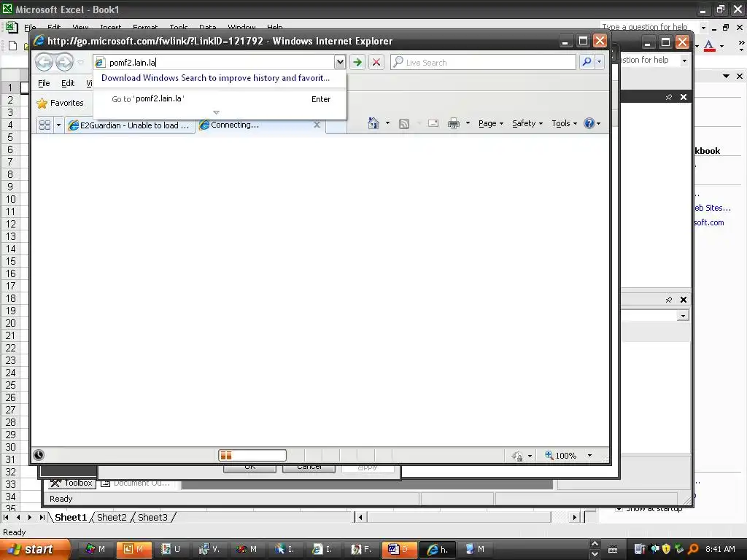Open the Excel Window menu

241,27
